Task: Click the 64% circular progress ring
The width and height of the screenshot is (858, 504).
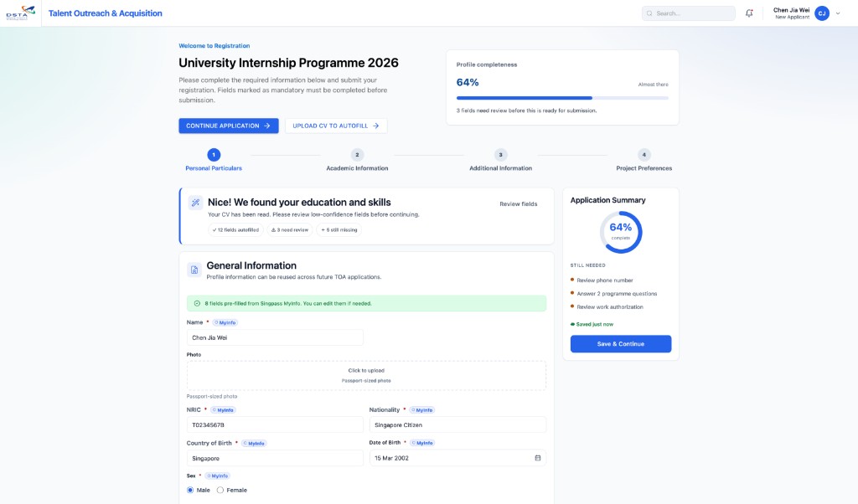Action: (x=621, y=232)
